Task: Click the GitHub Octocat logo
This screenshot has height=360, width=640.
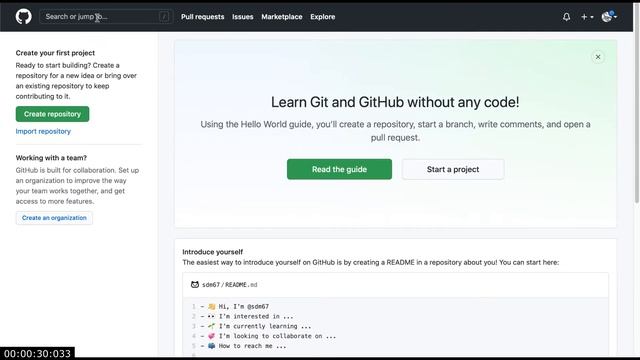Action: coord(23,17)
